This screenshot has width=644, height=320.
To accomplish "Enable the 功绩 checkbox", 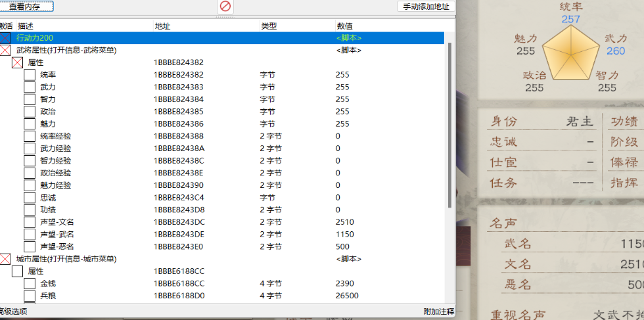I will [x=30, y=210].
